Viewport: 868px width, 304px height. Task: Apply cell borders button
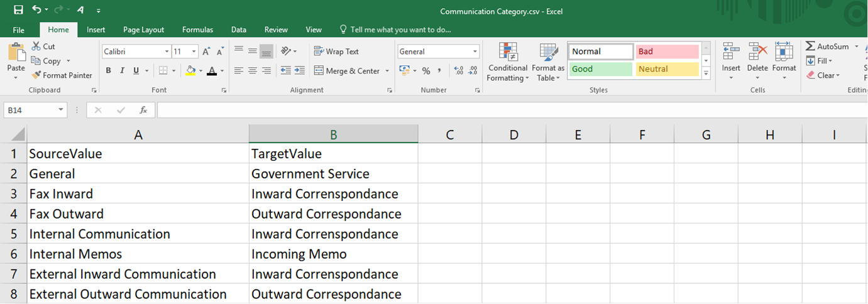(163, 71)
